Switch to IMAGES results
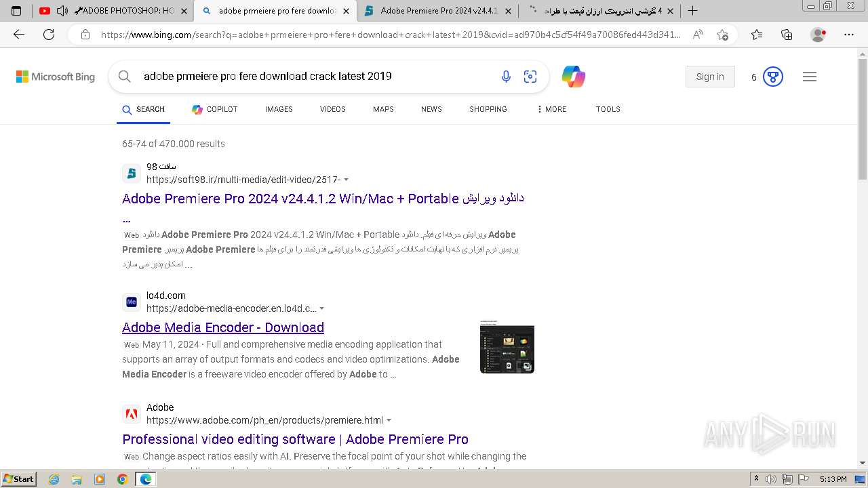This screenshot has width=868, height=488. click(x=279, y=109)
